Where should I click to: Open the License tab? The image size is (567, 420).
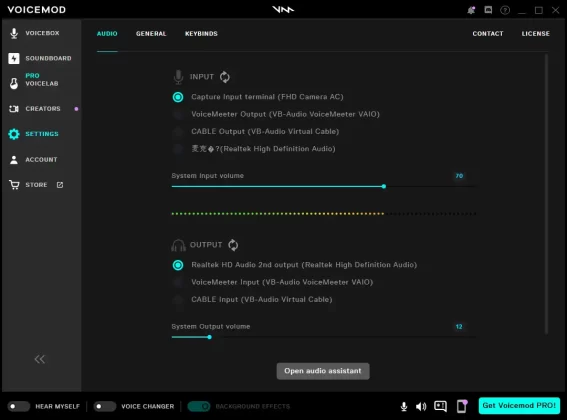[x=536, y=34]
